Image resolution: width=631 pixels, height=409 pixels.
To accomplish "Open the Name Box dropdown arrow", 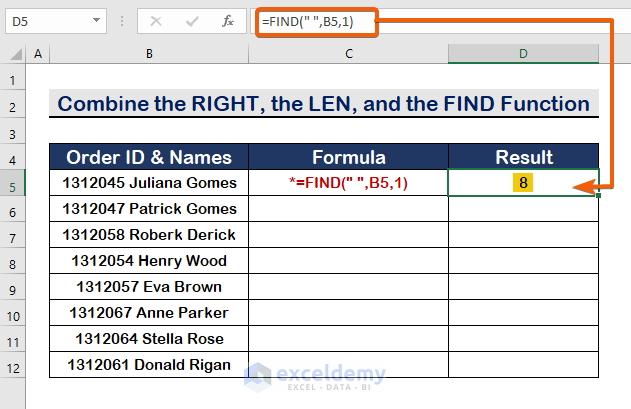I will (96, 20).
